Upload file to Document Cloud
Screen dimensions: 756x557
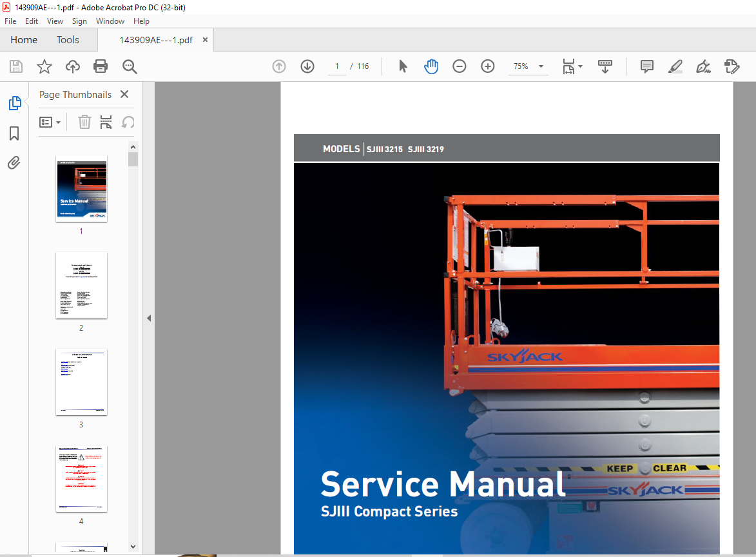(73, 66)
